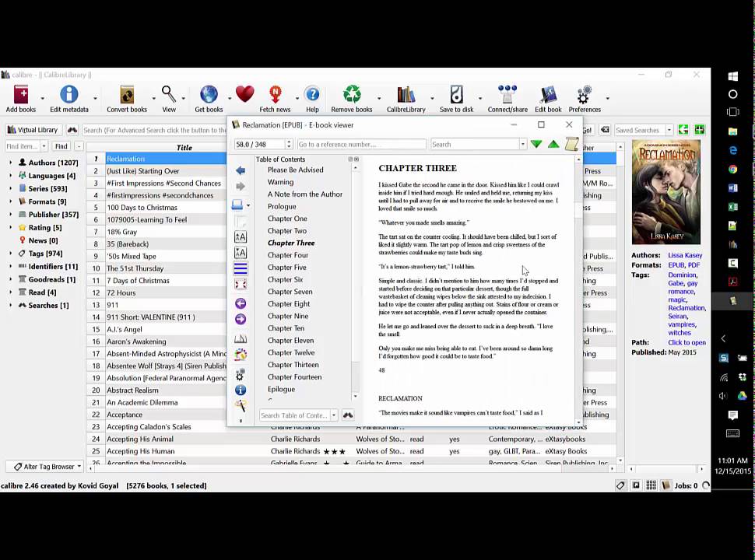The image size is (755, 560).
Task: Click the red heart donate icon
Action: coord(244,93)
